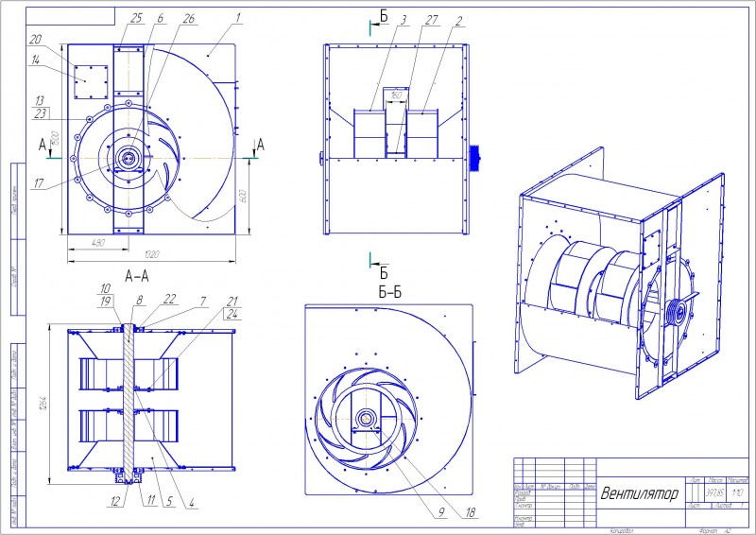Screen dimensions: 756x535
Task: Select part callout number 27
Action: [432, 19]
